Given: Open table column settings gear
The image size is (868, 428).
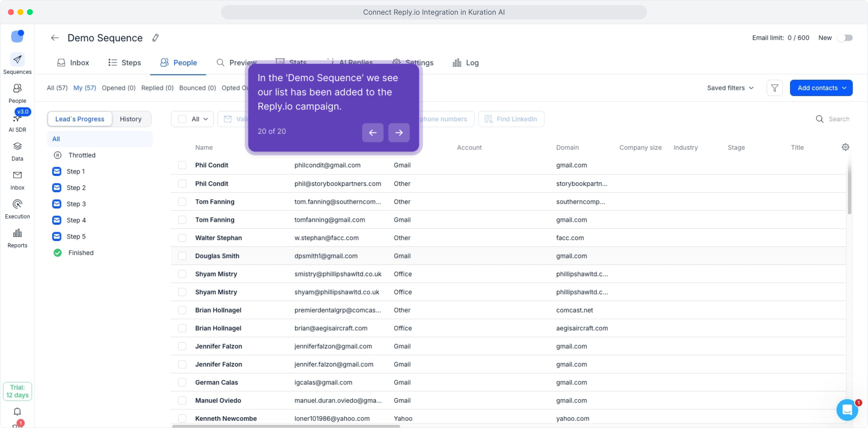Looking at the screenshot, I should 845,147.
